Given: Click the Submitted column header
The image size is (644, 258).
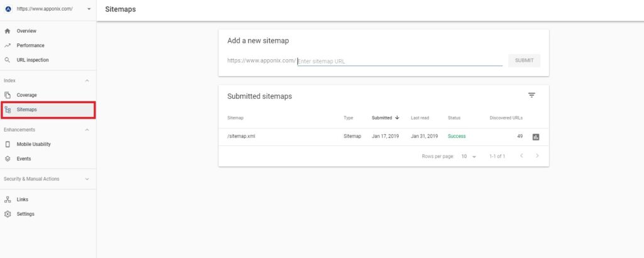Looking at the screenshot, I should click(382, 118).
